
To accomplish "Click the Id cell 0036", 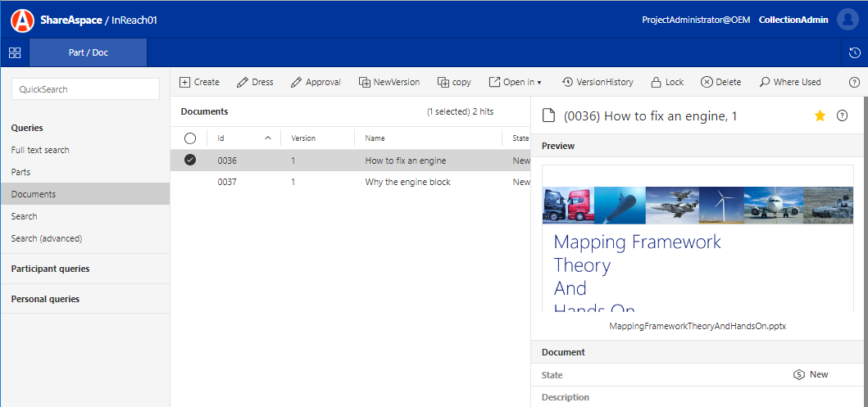I will coord(227,161).
